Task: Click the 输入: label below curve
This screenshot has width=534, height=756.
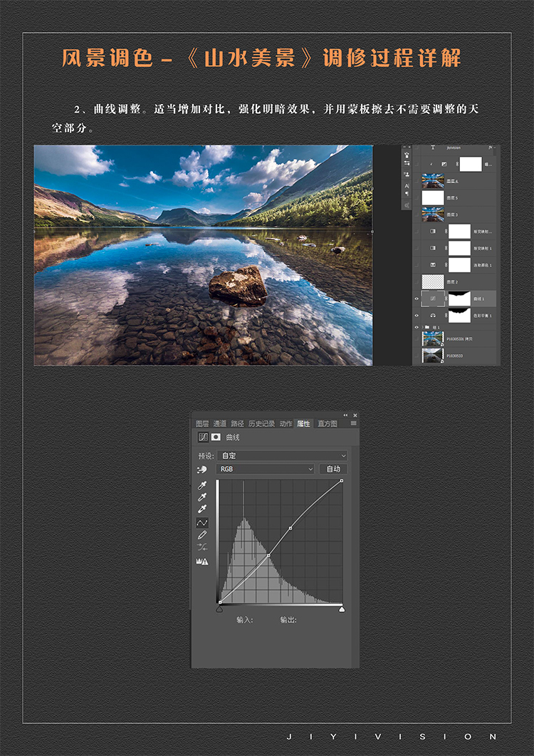Action: pos(245,620)
